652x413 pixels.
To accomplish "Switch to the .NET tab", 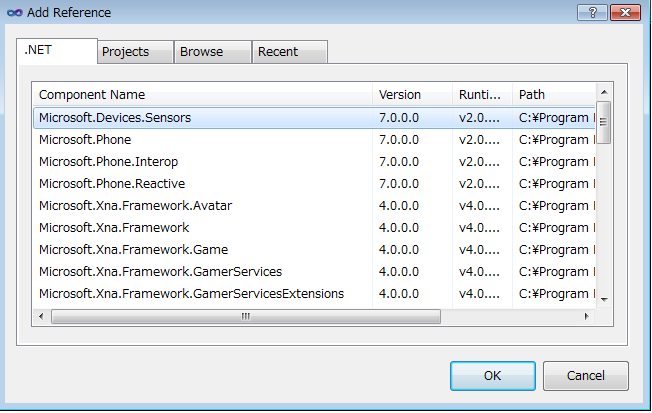I will point(57,51).
